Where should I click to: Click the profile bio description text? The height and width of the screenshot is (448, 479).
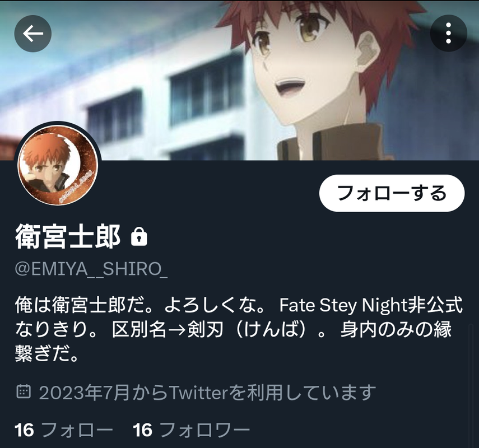[239, 329]
